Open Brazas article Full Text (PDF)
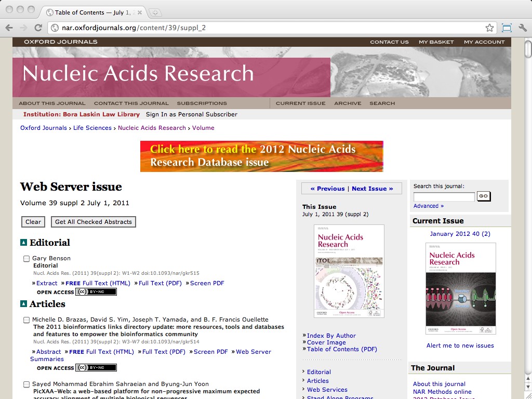The image size is (532, 399). pyautogui.click(x=164, y=352)
